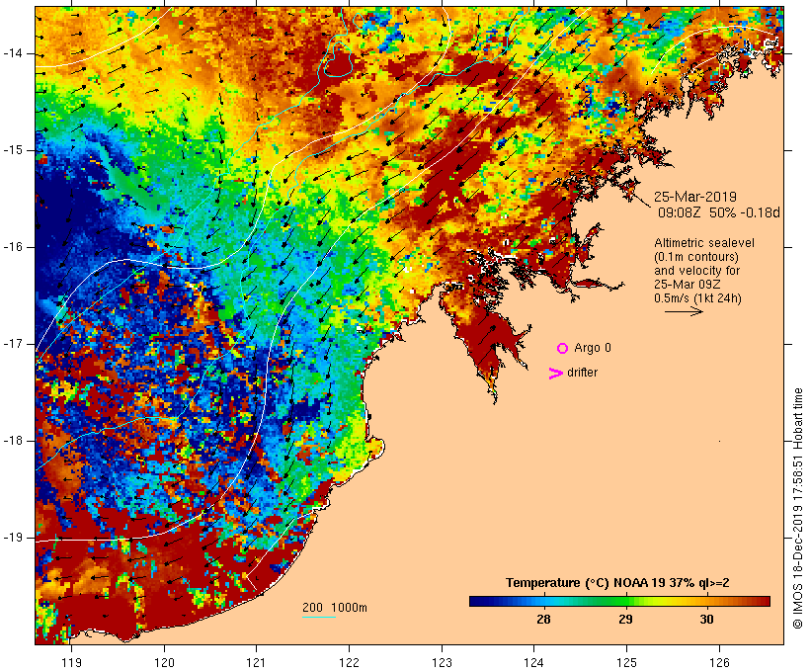Click the Argo 0 label
The height and width of the screenshot is (672, 810).
593,348
